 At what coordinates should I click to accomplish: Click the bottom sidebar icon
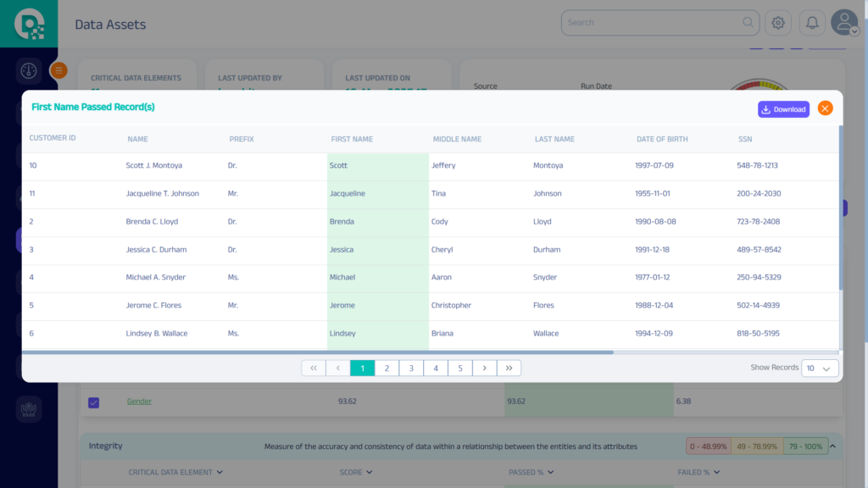click(29, 409)
